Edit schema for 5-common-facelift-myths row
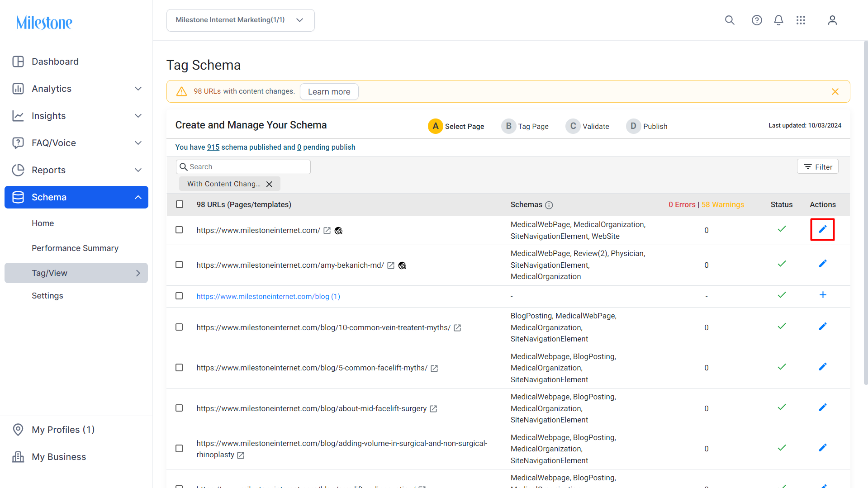Screen dimensions: 868x488 tap(823, 367)
